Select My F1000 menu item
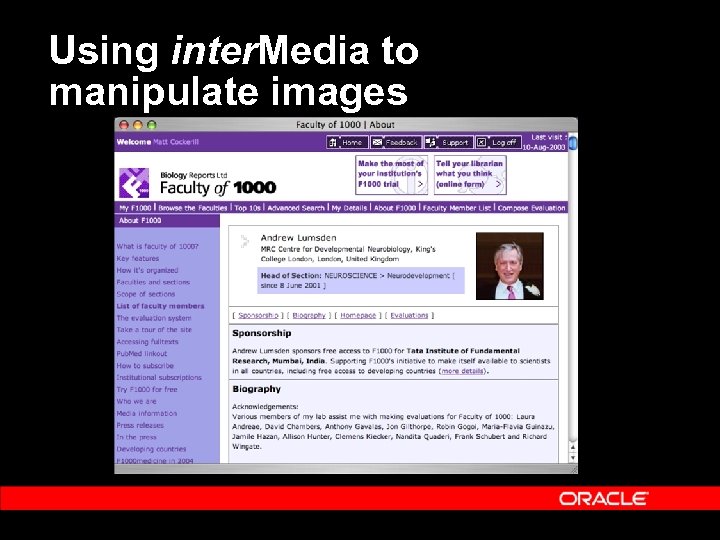The width and height of the screenshot is (720, 540). point(135,208)
